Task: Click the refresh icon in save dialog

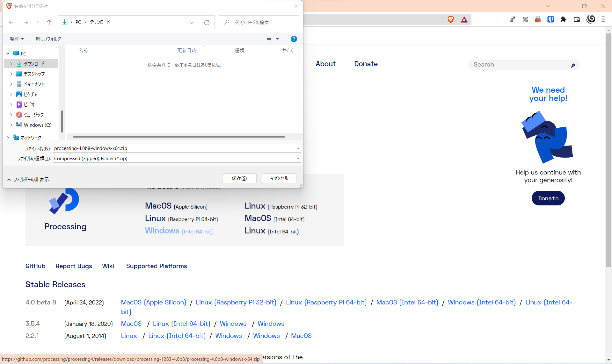Action: 207,22
